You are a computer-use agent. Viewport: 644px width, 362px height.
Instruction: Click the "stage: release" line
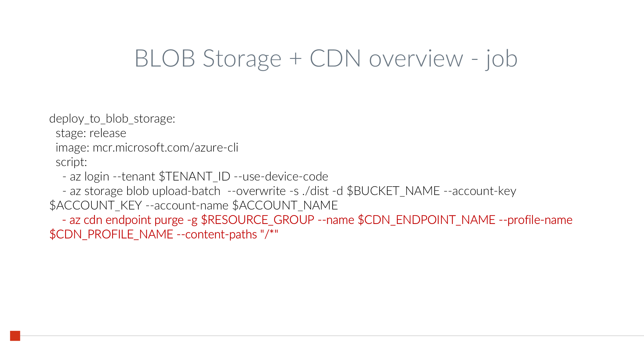point(91,133)
